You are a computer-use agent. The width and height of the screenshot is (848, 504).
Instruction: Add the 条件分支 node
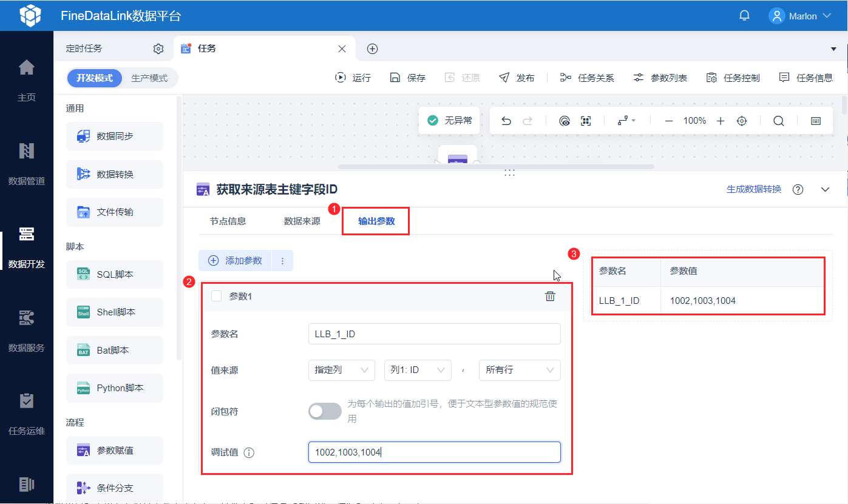click(x=115, y=488)
